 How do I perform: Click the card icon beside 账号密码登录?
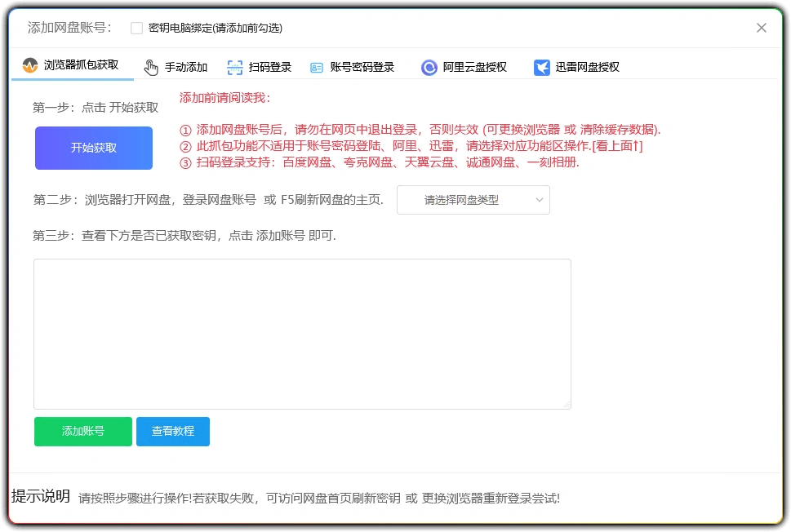[x=316, y=68]
